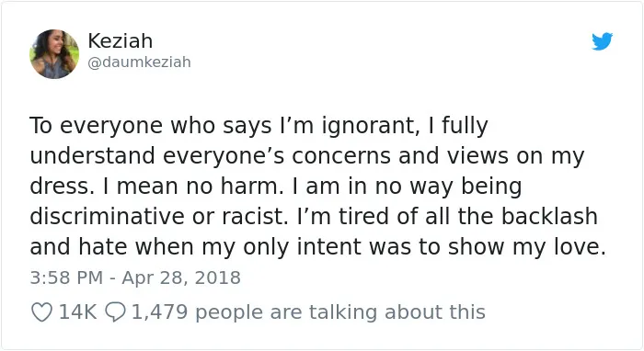Image resolution: width=644 pixels, height=351 pixels.
Task: Like the tweet with the heart icon
Action: click(x=42, y=312)
